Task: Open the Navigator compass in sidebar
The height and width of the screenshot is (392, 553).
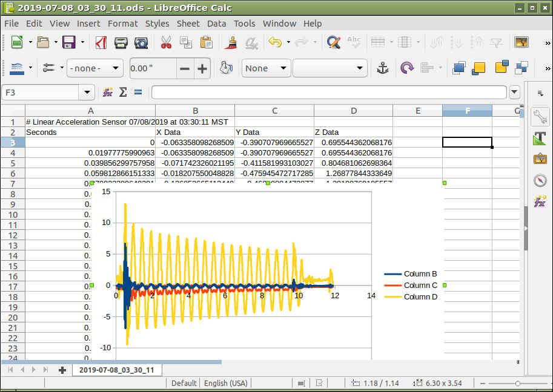Action: 540,180
